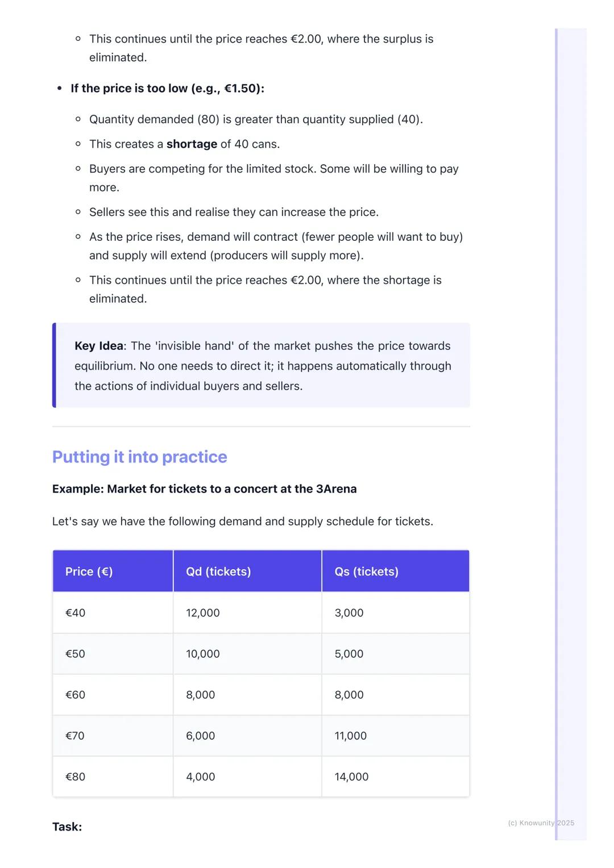This screenshot has width=614, height=868.
Task: Click the 4,000 cell in the €80 row
Action: point(201,777)
